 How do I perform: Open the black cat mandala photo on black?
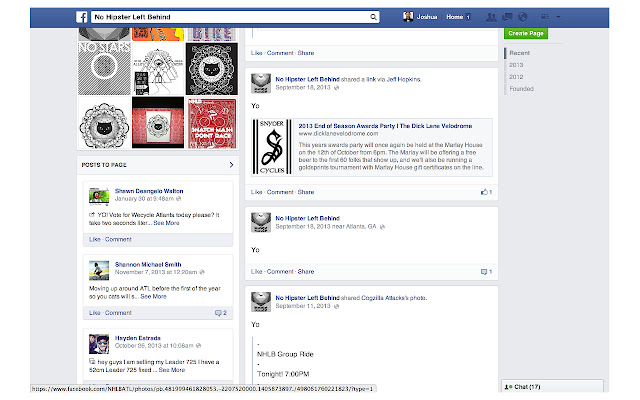[211, 69]
